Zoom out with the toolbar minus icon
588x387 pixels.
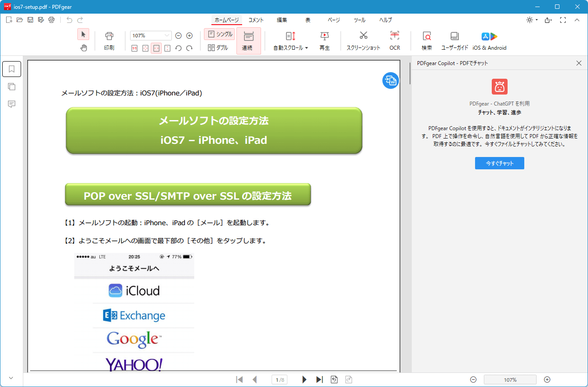pyautogui.click(x=178, y=36)
